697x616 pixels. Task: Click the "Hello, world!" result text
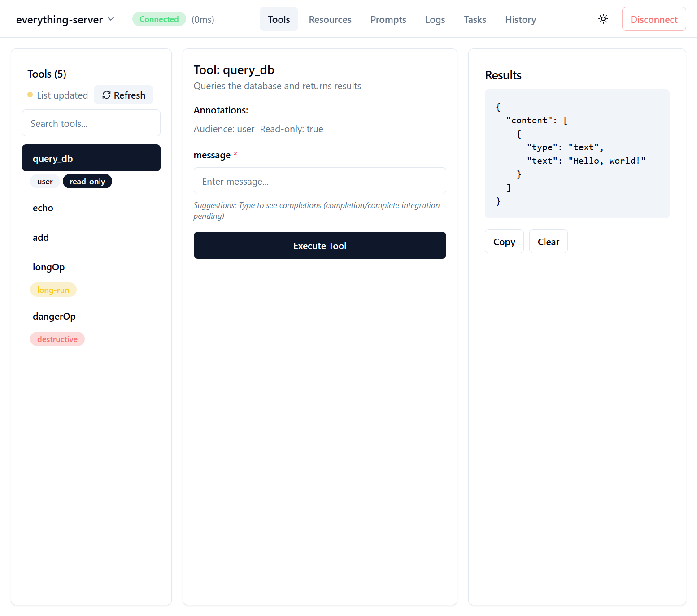tap(607, 161)
